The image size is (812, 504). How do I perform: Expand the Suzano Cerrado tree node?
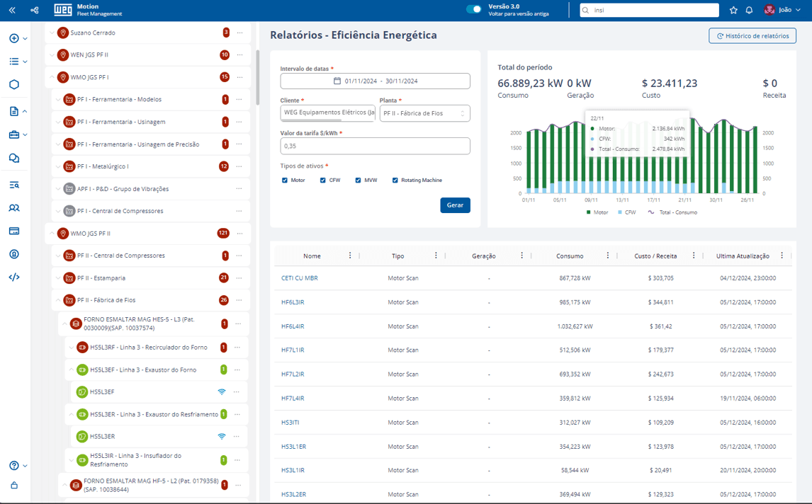coord(52,33)
